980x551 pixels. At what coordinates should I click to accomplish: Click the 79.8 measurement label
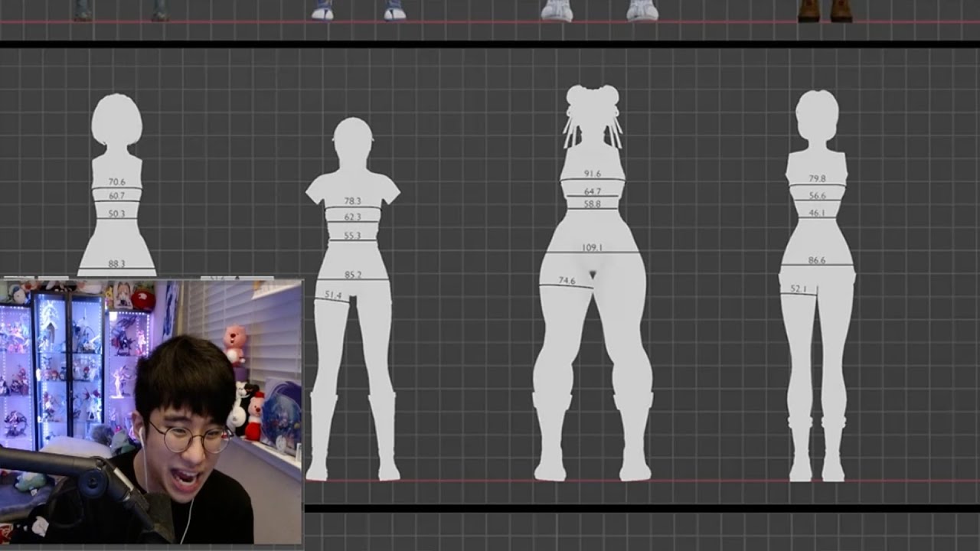click(818, 179)
